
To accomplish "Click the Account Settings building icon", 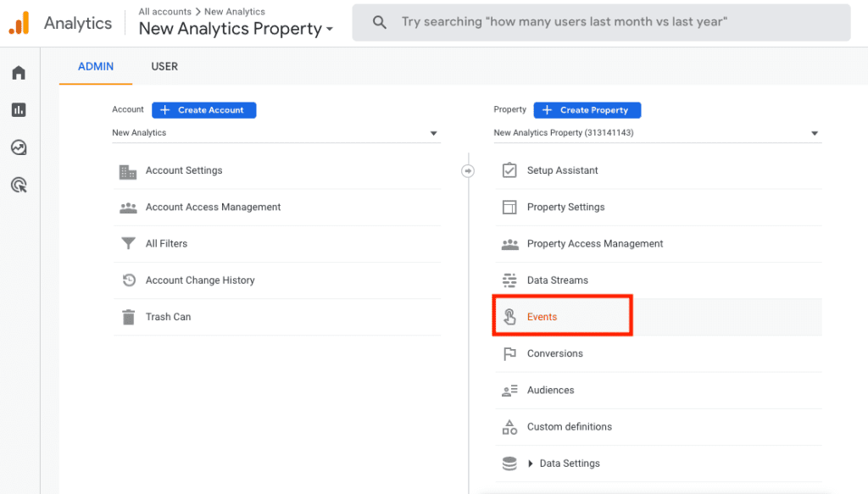I will pos(128,171).
